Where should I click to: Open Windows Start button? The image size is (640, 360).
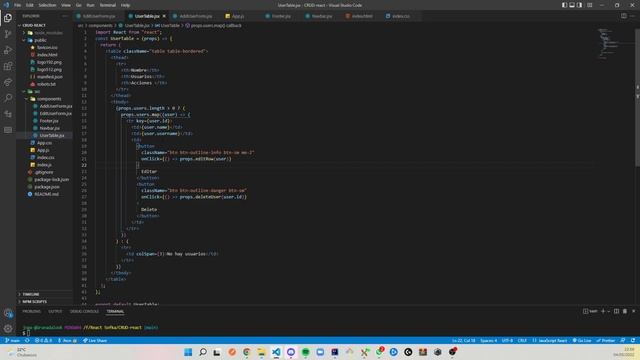(188, 352)
